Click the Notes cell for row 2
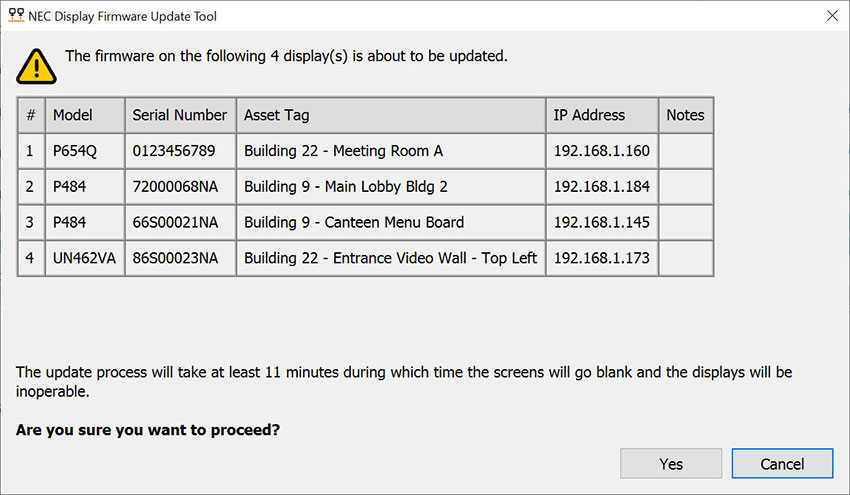The image size is (850, 495). pyautogui.click(x=685, y=187)
